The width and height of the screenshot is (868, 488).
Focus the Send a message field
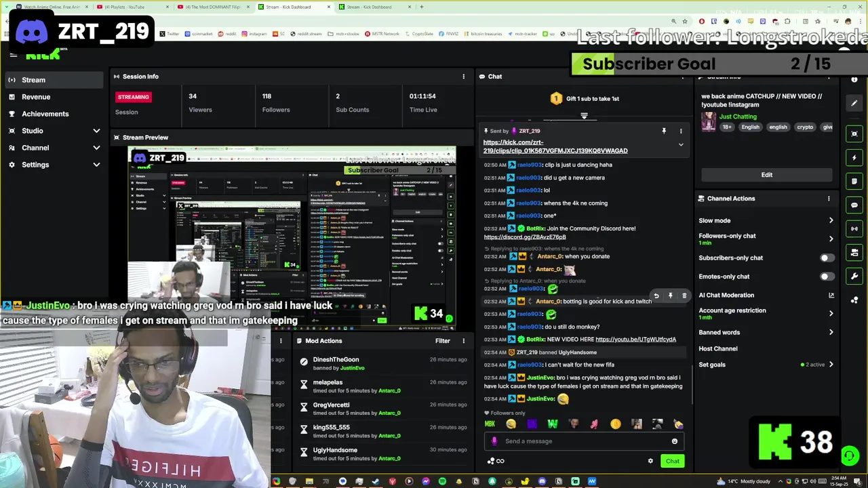[583, 441]
